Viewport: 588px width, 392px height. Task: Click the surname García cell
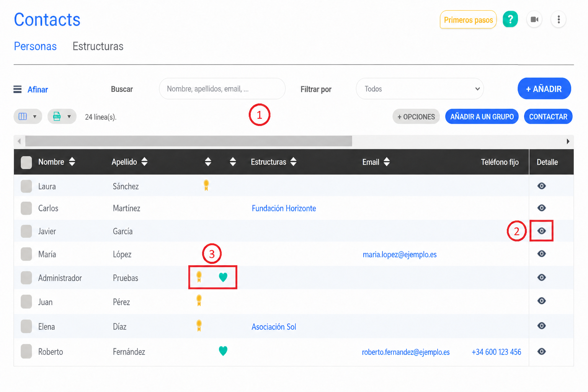pos(122,231)
